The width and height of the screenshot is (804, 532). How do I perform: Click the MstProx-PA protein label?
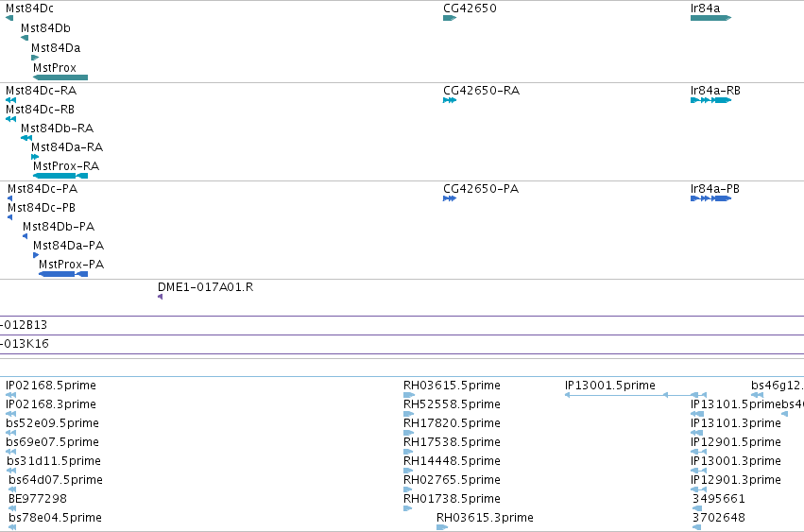coord(71,265)
